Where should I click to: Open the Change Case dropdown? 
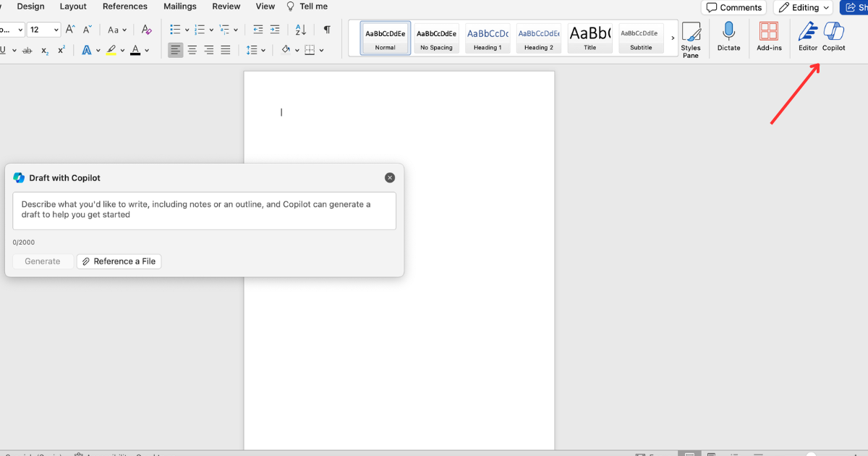[x=117, y=30]
